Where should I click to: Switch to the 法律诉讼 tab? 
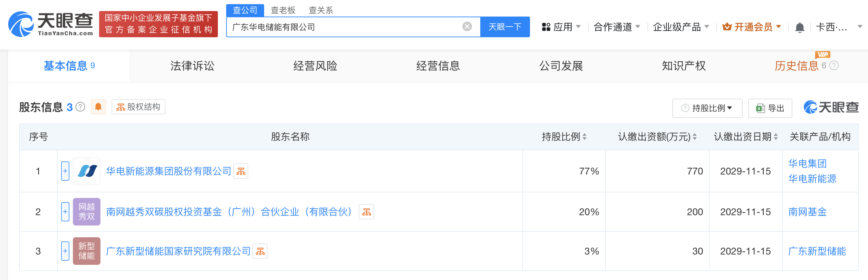pyautogui.click(x=192, y=66)
